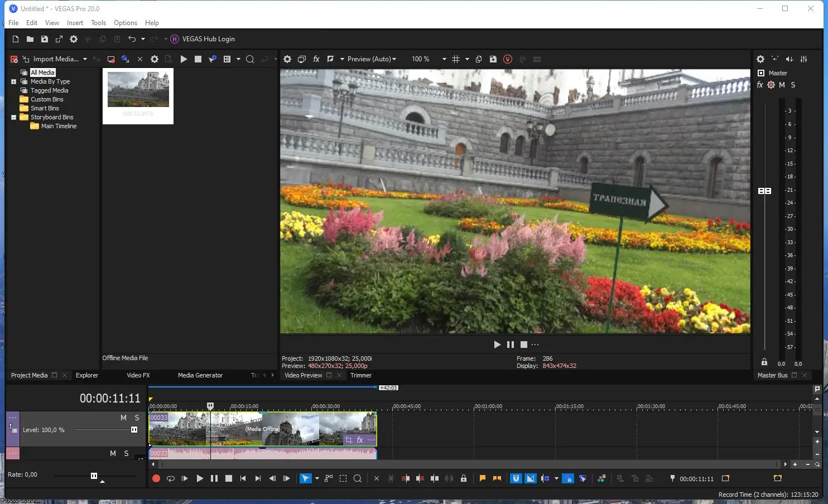Screen dimensions: 828x504
Task: Switch to the Video FX tab
Action: [x=138, y=375]
